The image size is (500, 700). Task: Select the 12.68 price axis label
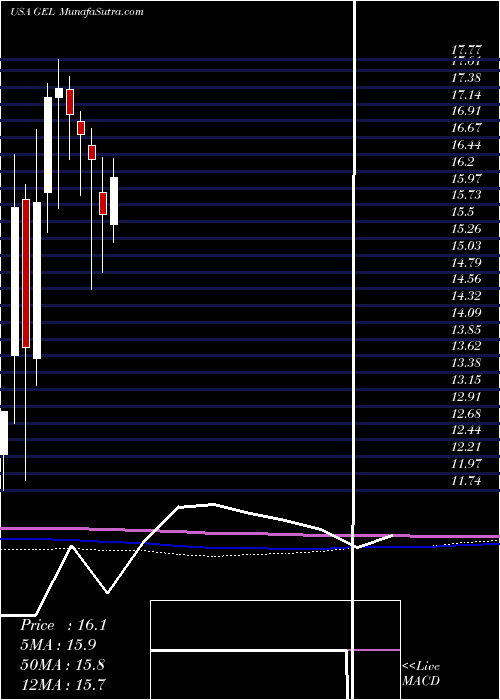pyautogui.click(x=466, y=413)
